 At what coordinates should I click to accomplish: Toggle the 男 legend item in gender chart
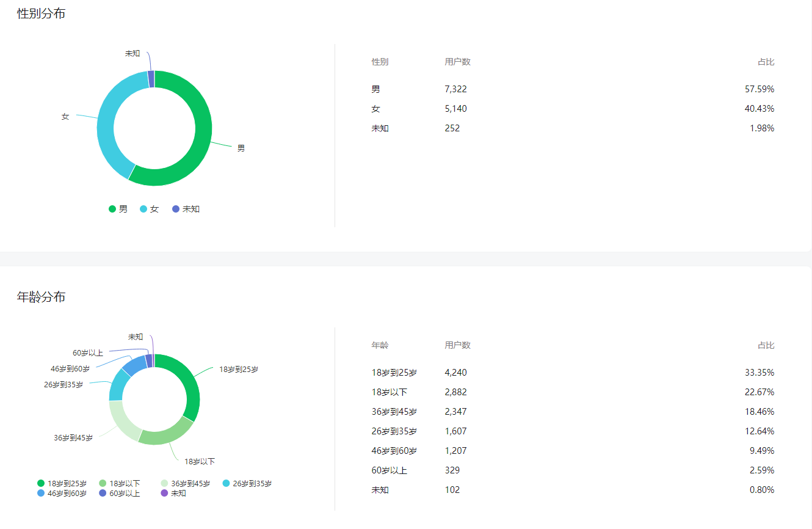point(118,209)
